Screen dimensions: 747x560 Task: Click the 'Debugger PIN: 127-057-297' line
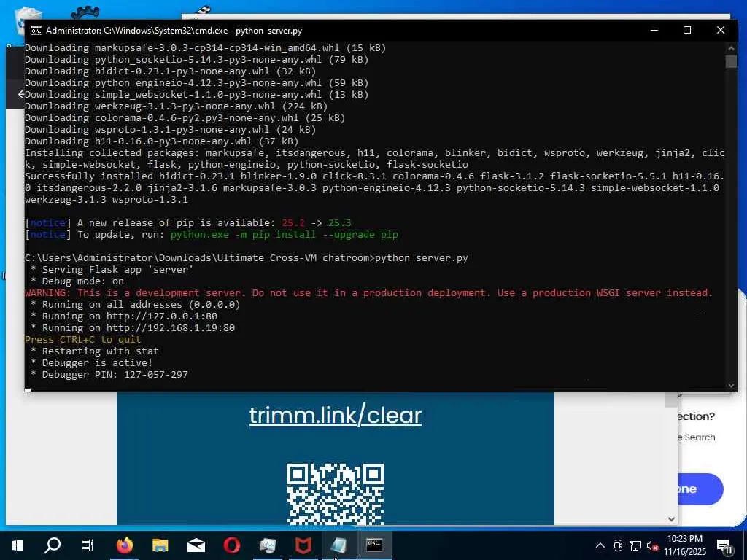(109, 374)
